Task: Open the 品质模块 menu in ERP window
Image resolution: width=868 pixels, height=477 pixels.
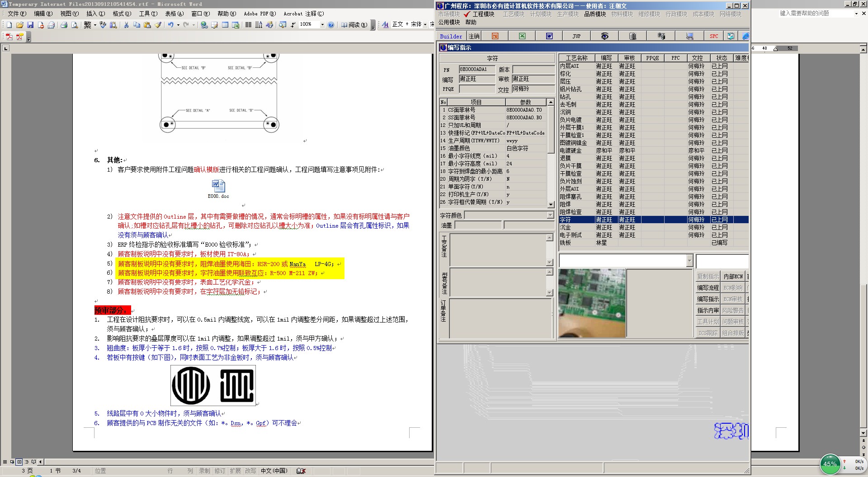Action: [x=594, y=14]
